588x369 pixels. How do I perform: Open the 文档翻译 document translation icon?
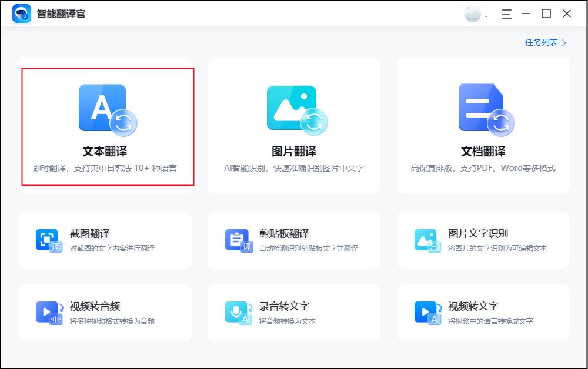tap(482, 109)
